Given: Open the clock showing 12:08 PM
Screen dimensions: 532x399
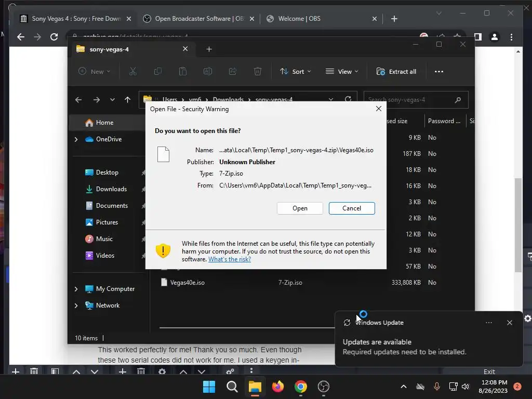Looking at the screenshot, I should [x=494, y=387].
